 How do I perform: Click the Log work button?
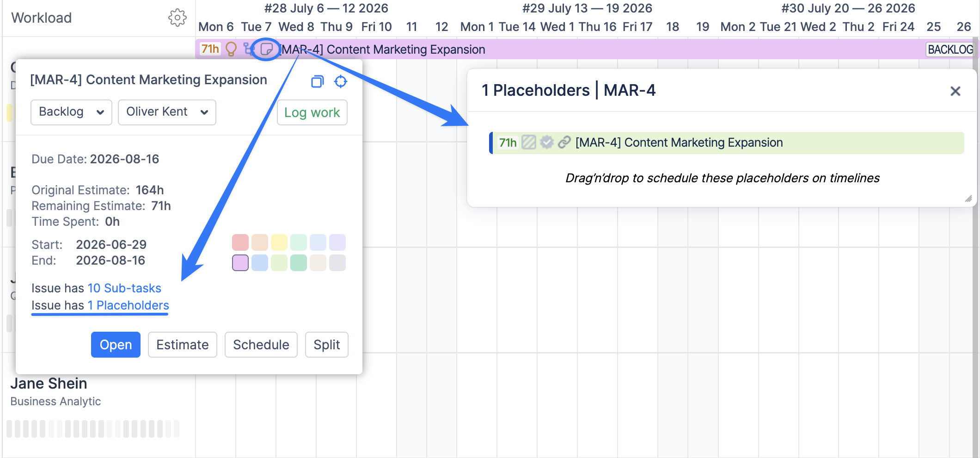(x=312, y=112)
